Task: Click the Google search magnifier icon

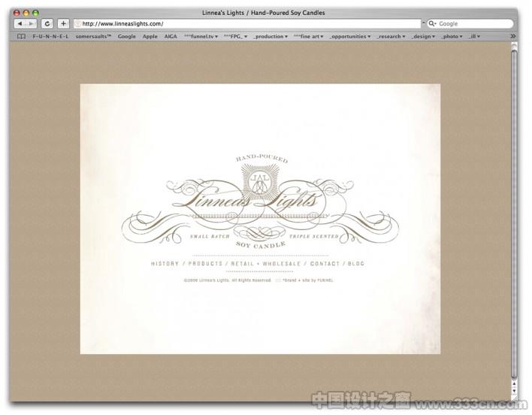Action: (x=432, y=24)
